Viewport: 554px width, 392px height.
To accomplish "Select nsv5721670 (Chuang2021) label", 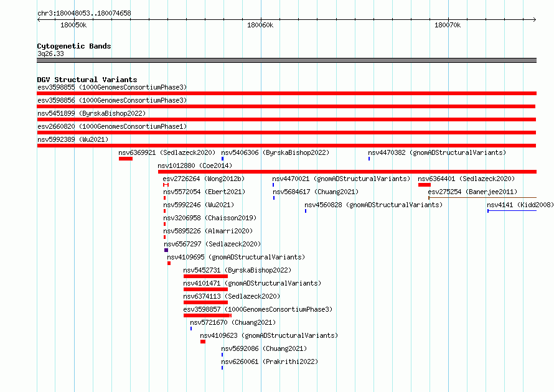I will tap(233, 322).
